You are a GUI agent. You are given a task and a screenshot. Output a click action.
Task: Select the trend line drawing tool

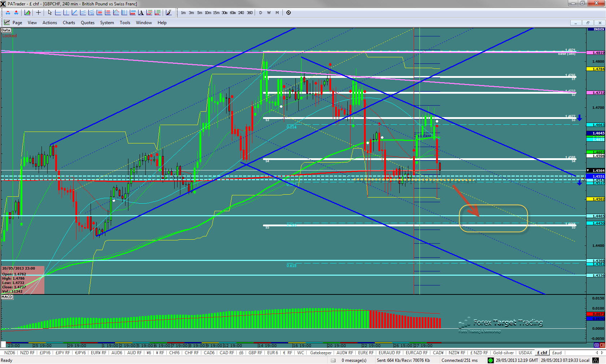click(x=75, y=13)
